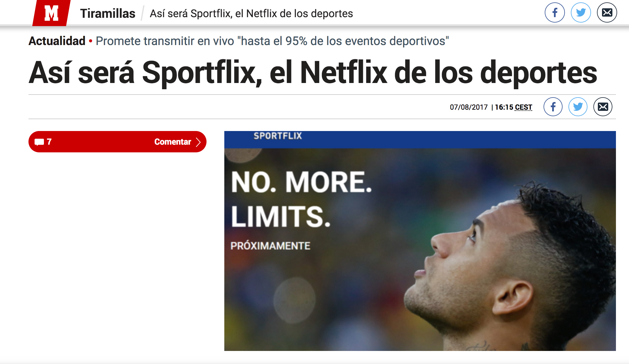Click the subtitle about 95% de los eventos
This screenshot has height=364, width=629.
272,41
